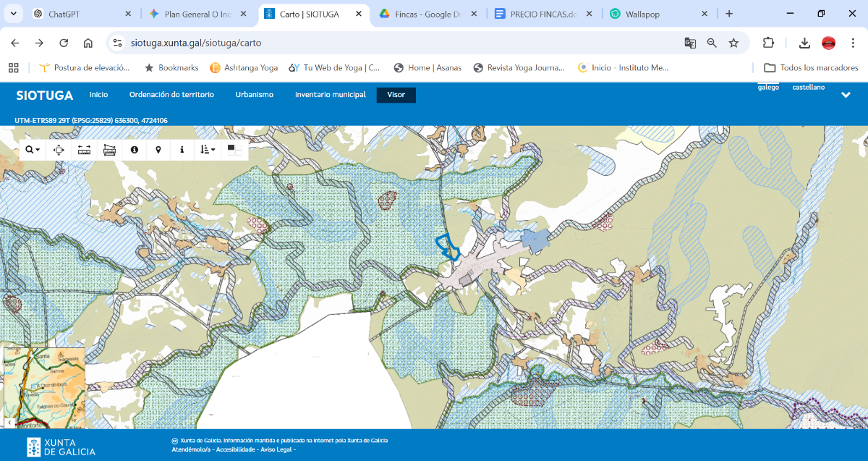Select the location pin marker tool
This screenshot has width=868, height=461.
pyautogui.click(x=158, y=150)
